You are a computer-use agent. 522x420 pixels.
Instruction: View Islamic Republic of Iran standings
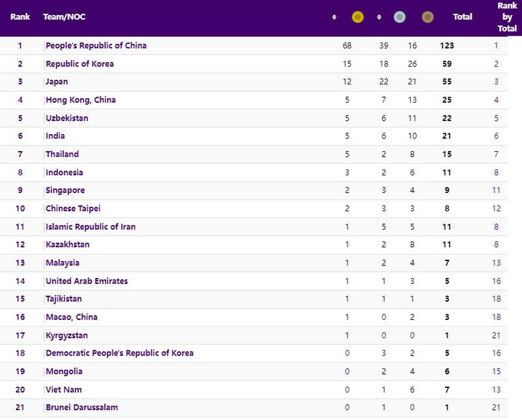click(90, 226)
